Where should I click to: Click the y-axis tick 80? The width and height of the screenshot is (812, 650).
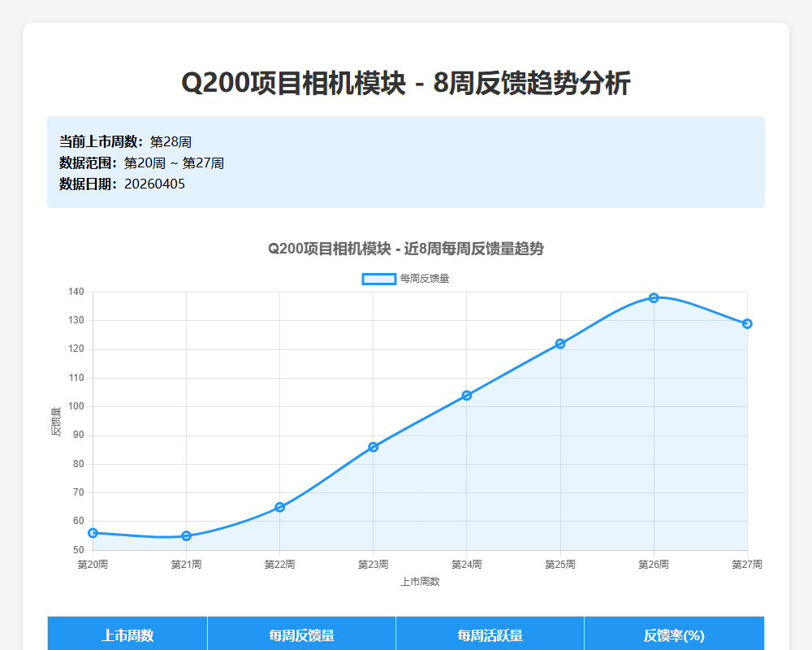pos(79,464)
